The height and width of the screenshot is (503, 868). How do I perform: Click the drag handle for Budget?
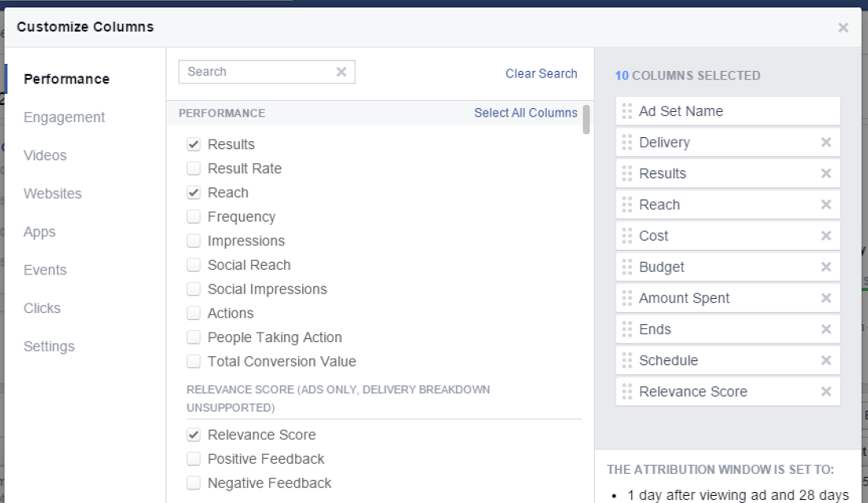click(x=627, y=266)
